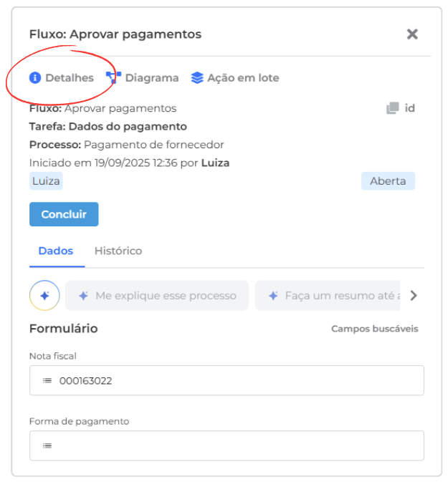Click the Aberta status badge

click(x=388, y=181)
